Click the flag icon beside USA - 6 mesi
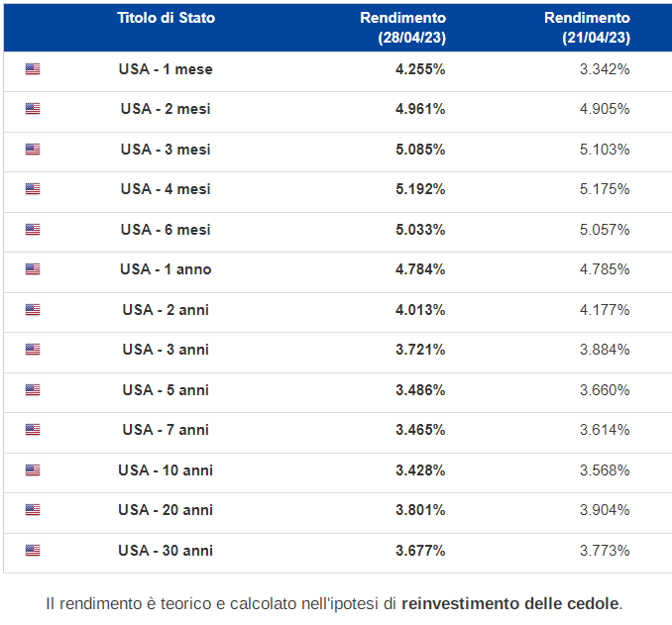This screenshot has height=625, width=672. coord(33,230)
